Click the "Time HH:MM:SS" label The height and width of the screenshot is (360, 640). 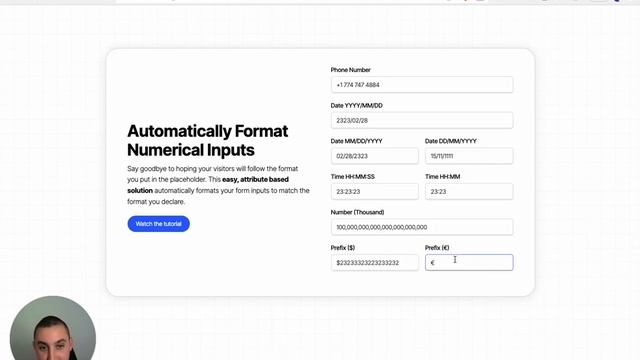click(353, 176)
